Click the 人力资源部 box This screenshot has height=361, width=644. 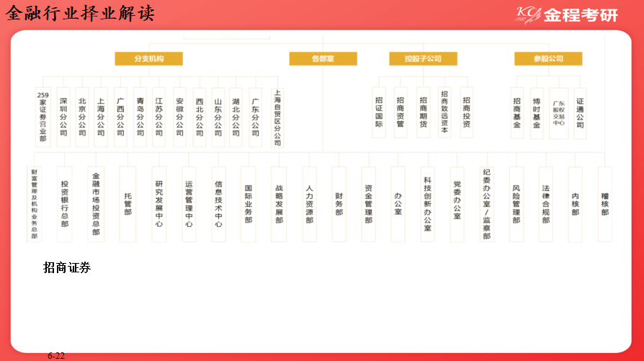click(309, 204)
